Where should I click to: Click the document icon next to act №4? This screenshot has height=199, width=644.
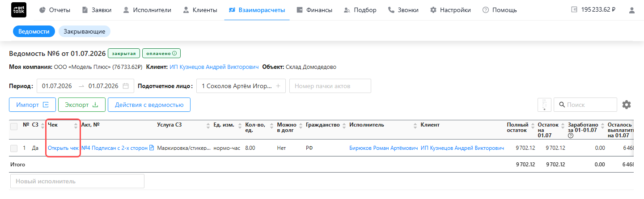[151, 148]
